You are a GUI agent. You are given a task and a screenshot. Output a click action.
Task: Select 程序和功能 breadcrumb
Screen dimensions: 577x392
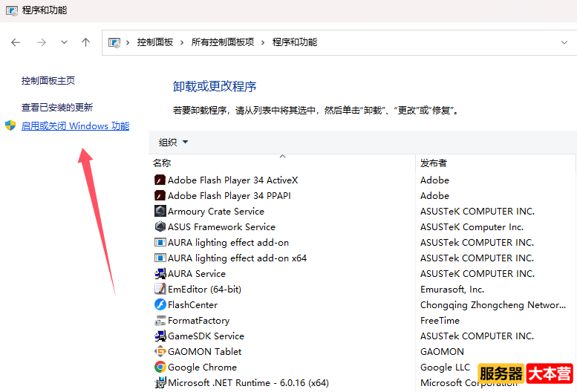tap(294, 42)
